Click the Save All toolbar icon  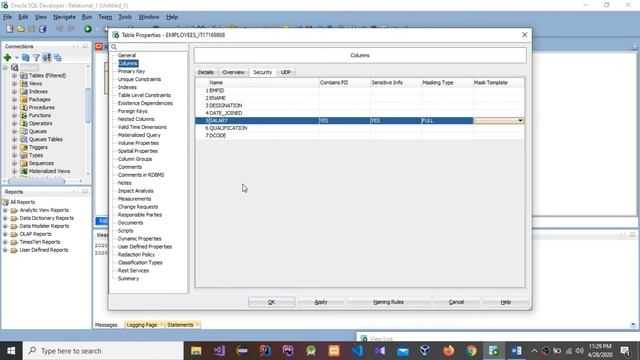point(42,29)
